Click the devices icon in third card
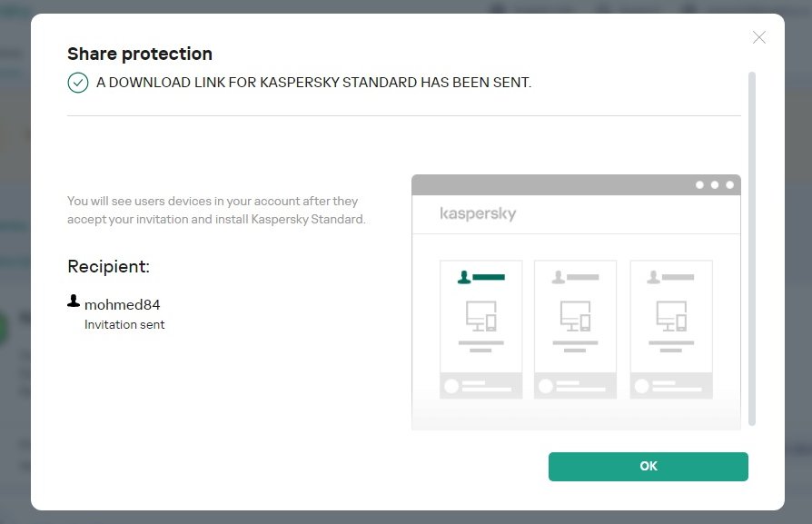Viewport: 812px width, 524px height. coord(670,315)
